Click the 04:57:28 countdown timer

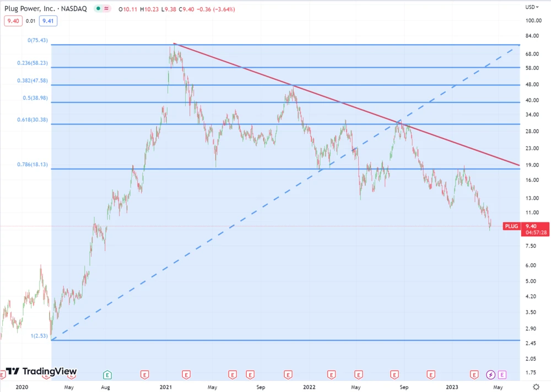536,232
